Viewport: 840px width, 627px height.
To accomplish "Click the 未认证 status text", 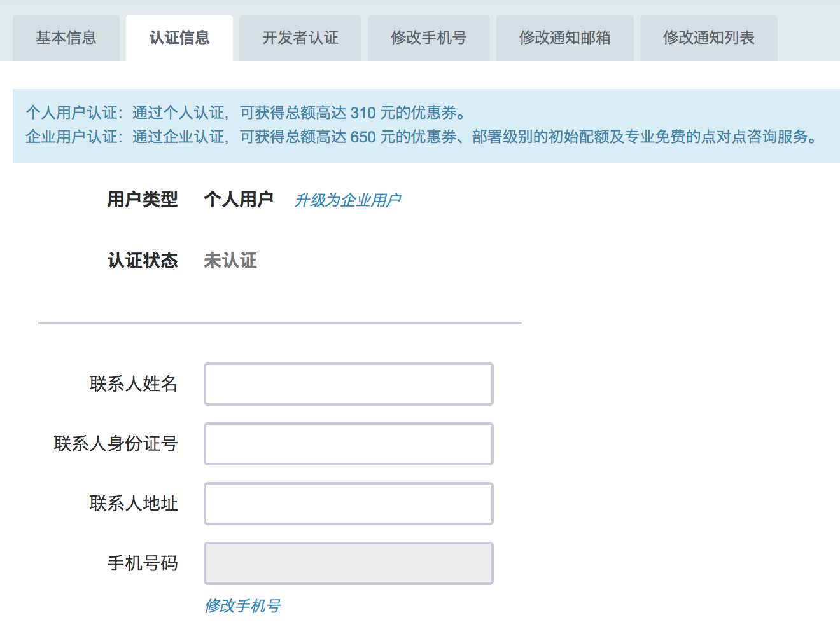I will point(230,261).
